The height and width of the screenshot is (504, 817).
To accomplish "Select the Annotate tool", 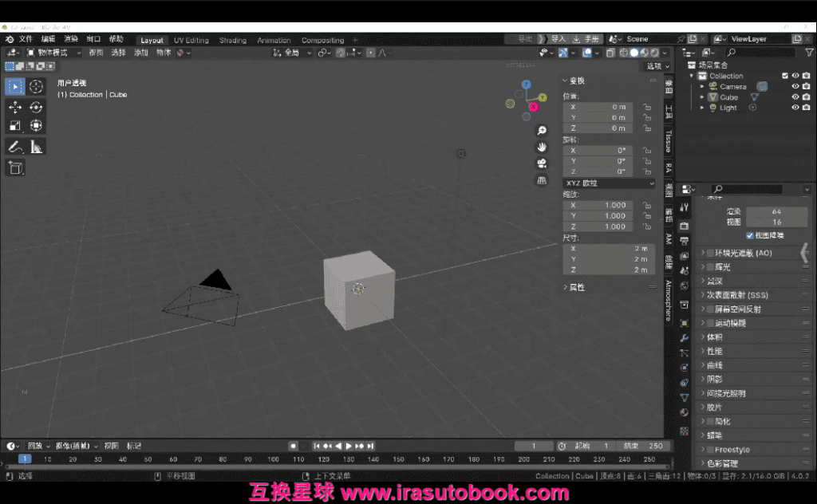I will click(15, 147).
